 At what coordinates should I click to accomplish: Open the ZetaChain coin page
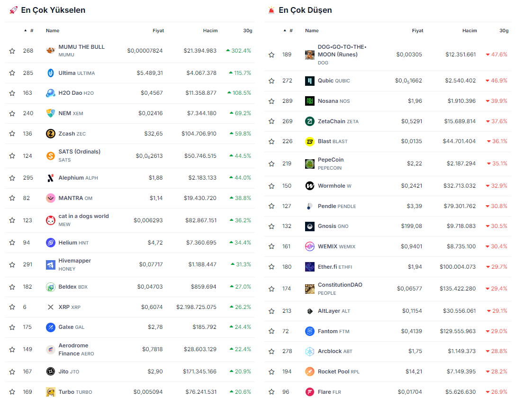pyautogui.click(x=332, y=121)
